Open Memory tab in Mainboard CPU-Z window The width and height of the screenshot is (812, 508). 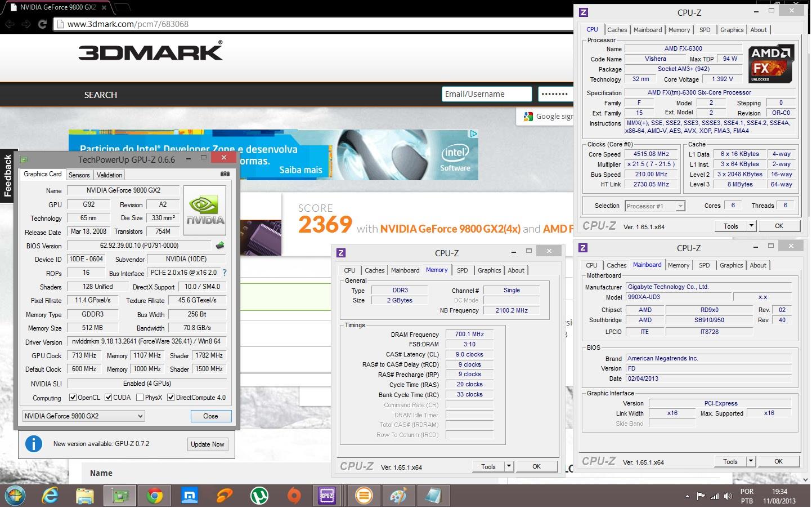pos(679,265)
